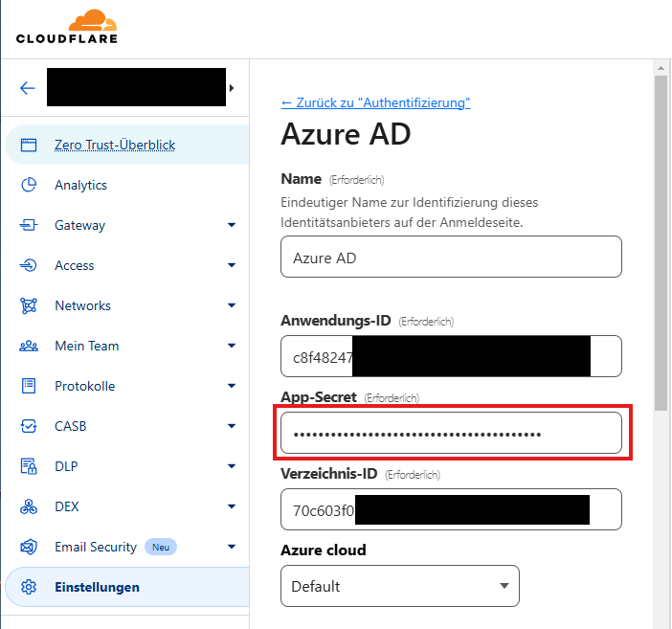The image size is (672, 629).
Task: Click the Analytics pie chart icon
Action: tap(29, 185)
